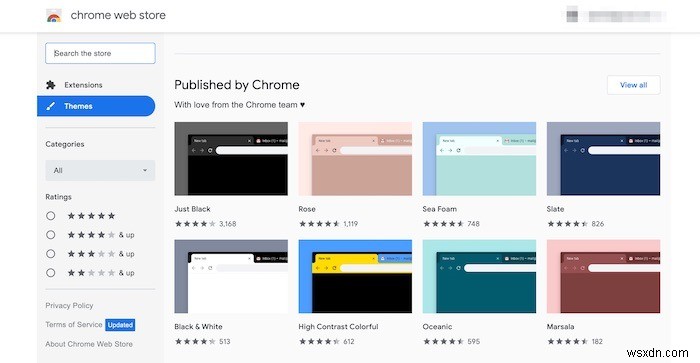
Task: Click the 612 rating count
Action: (x=349, y=342)
